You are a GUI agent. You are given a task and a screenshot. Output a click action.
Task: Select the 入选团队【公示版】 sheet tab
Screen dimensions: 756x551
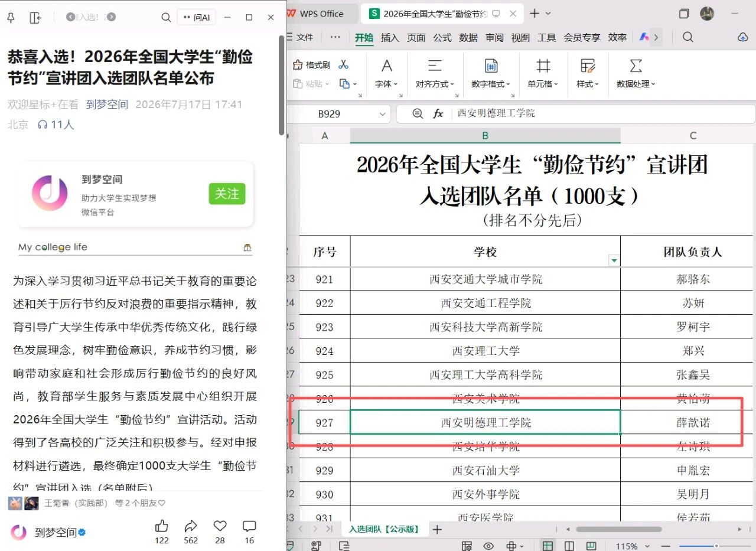coord(384,529)
